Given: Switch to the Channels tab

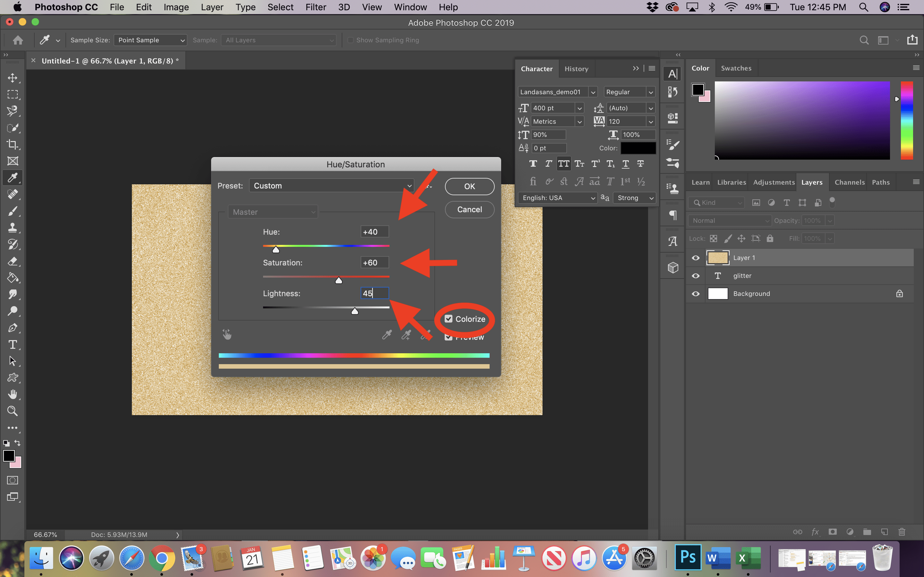Looking at the screenshot, I should pos(849,182).
